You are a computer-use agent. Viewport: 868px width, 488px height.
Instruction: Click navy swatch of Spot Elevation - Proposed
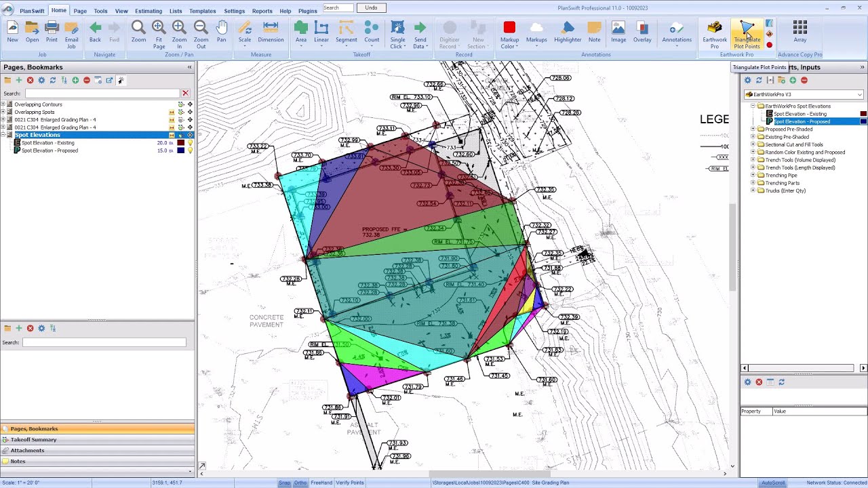(181, 150)
